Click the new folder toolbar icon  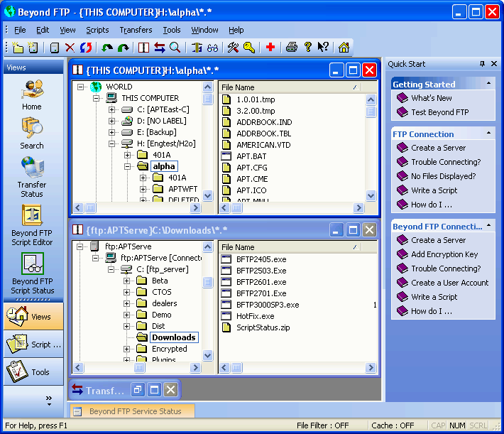coord(18,48)
